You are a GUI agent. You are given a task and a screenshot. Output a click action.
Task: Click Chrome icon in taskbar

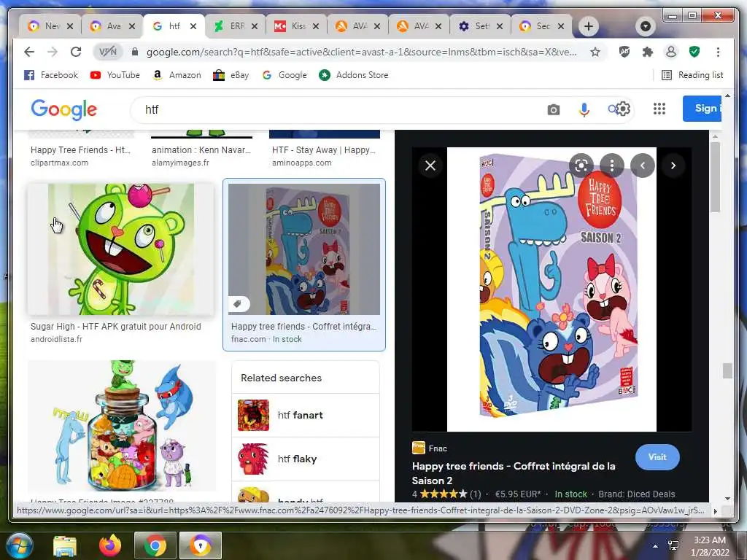tap(155, 545)
